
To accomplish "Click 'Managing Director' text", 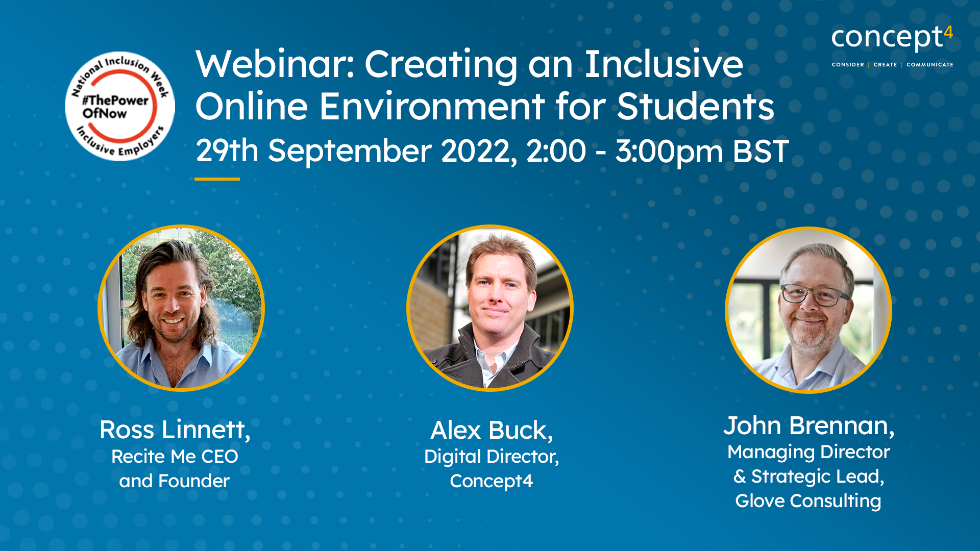I will [808, 452].
